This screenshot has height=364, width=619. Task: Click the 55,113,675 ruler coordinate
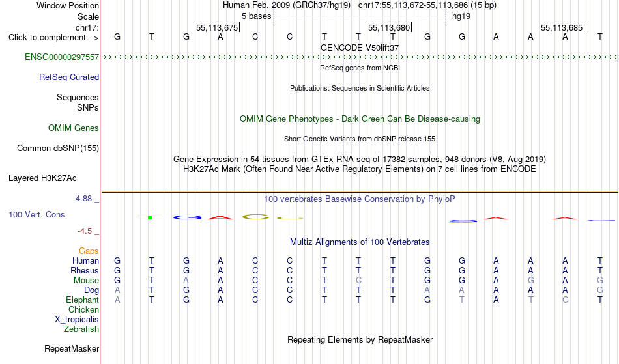(217, 27)
